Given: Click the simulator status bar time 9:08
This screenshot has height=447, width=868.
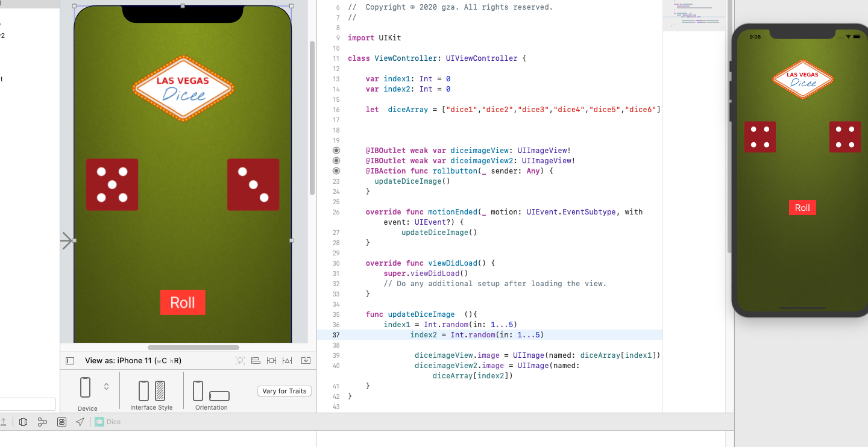Looking at the screenshot, I should [755, 37].
